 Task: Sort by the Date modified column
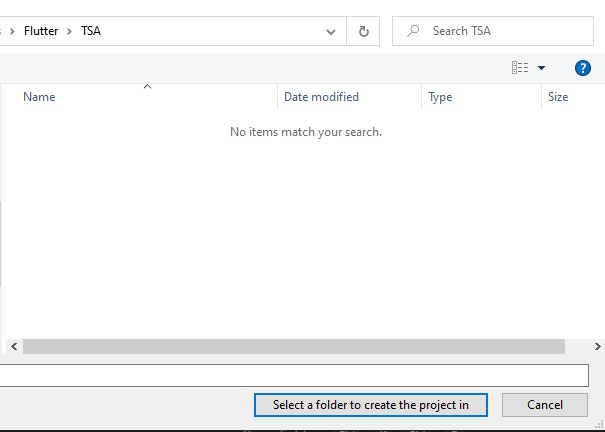click(x=321, y=97)
